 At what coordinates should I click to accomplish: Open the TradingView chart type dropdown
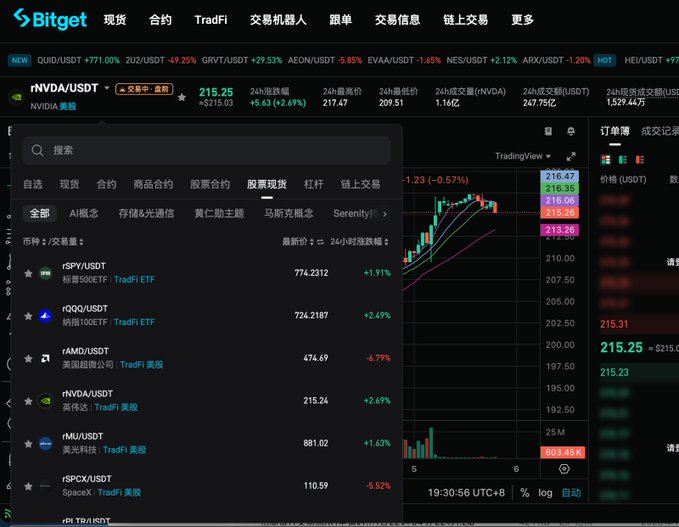pos(523,156)
